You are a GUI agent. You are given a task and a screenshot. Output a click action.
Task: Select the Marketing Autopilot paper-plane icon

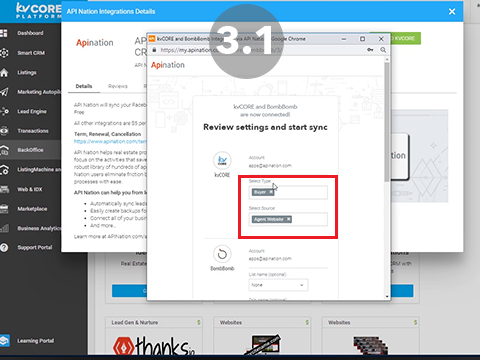coord(4,92)
